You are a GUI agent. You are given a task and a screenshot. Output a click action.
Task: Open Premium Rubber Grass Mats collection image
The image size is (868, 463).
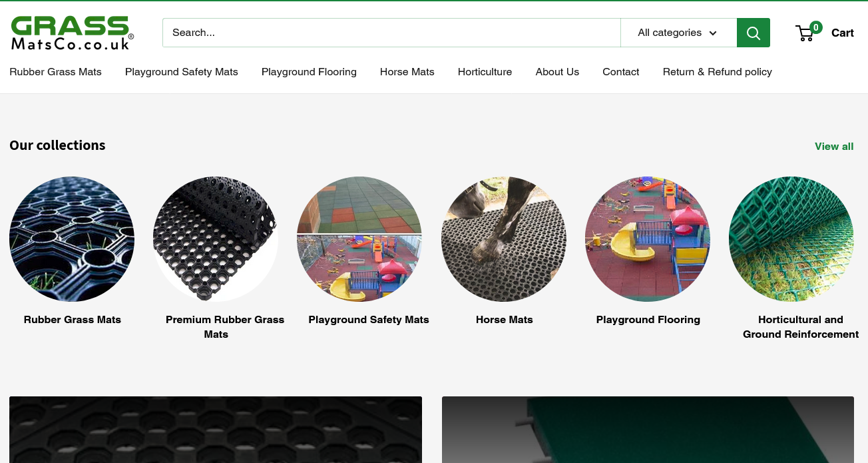216,239
